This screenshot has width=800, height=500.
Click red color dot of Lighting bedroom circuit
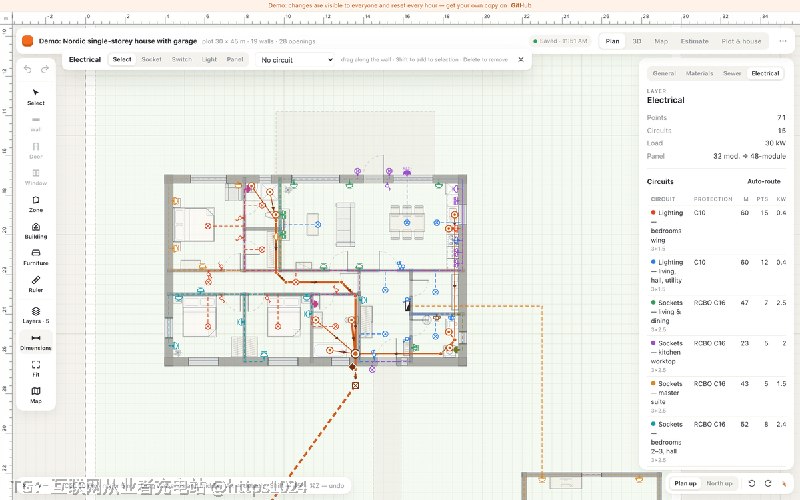tap(653, 213)
